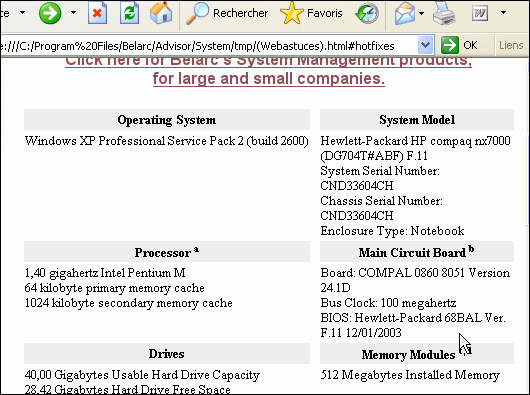
Task: Expand the Mail dropdown arrow
Action: tap(421, 13)
